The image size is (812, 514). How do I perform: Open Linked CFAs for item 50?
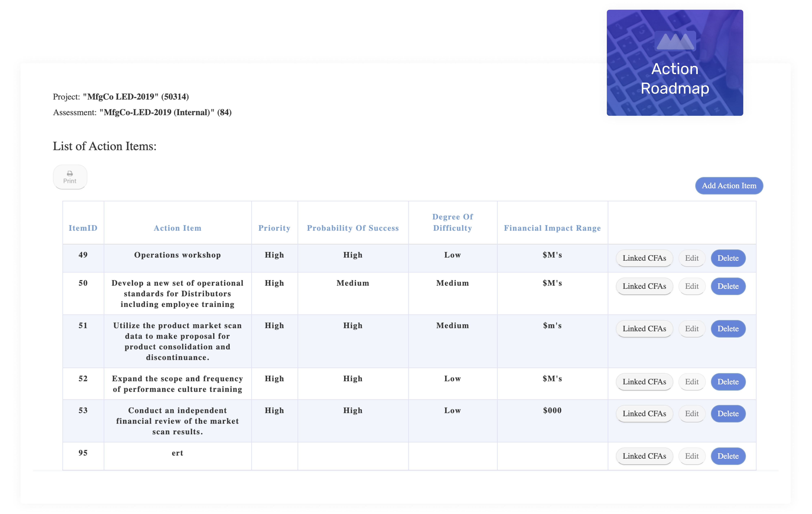click(x=644, y=286)
